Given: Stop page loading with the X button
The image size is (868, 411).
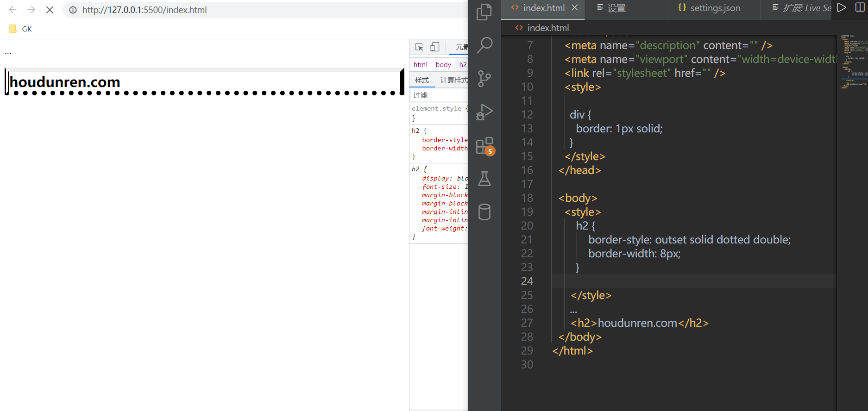Looking at the screenshot, I should pos(50,10).
